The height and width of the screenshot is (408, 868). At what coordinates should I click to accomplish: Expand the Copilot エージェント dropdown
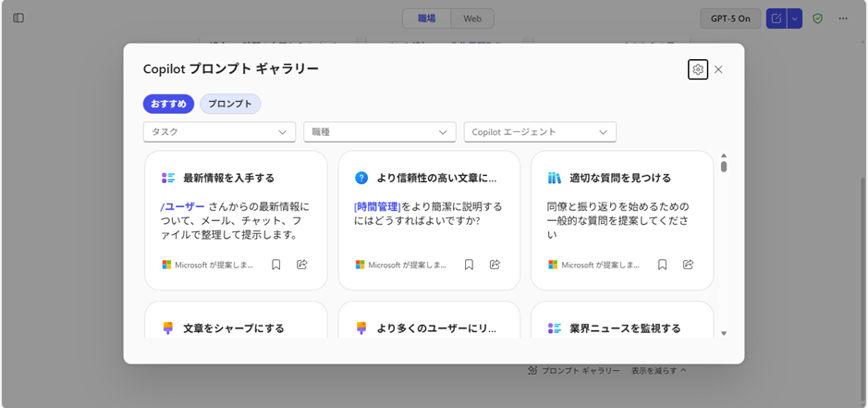(540, 132)
